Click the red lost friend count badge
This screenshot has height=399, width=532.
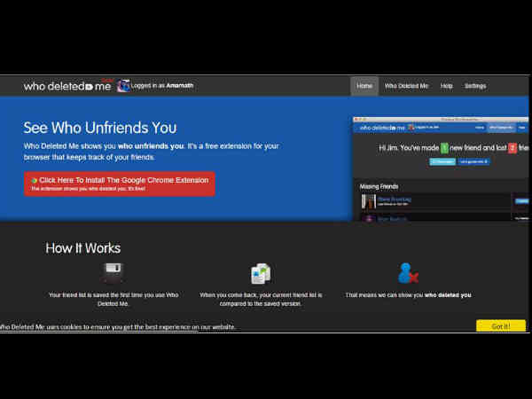pyautogui.click(x=512, y=148)
